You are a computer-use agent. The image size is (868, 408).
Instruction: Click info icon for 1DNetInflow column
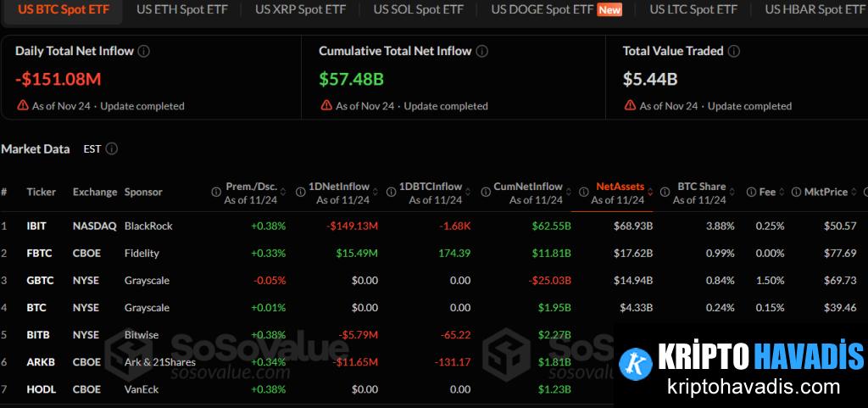(x=300, y=192)
